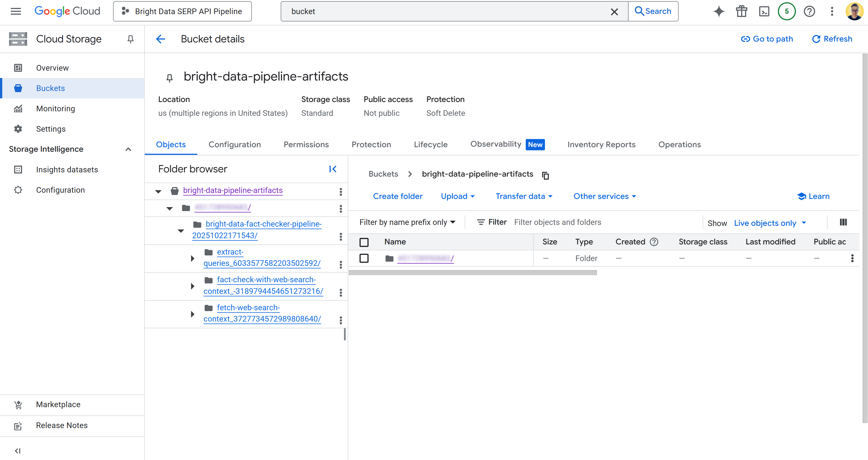The height and width of the screenshot is (460, 868).
Task: Go back using the left arrow
Action: click(x=161, y=39)
